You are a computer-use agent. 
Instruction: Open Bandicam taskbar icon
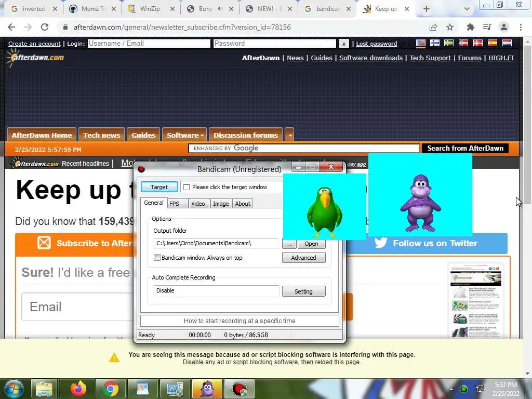pyautogui.click(x=239, y=389)
